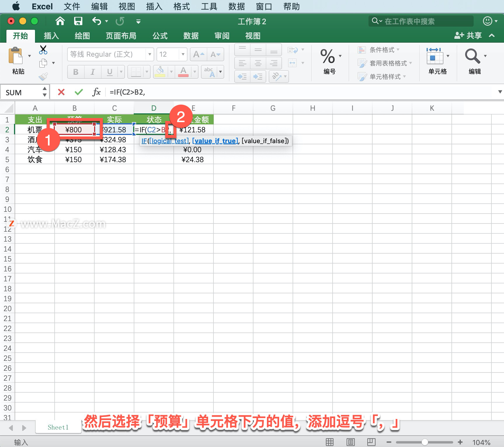Screen dimensions: 504x447
Task: Toggle Italic formatting
Action: click(93, 72)
